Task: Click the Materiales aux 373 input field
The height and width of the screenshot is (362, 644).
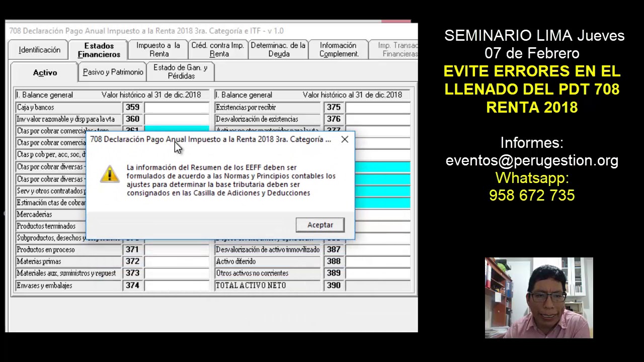Action: tap(177, 273)
